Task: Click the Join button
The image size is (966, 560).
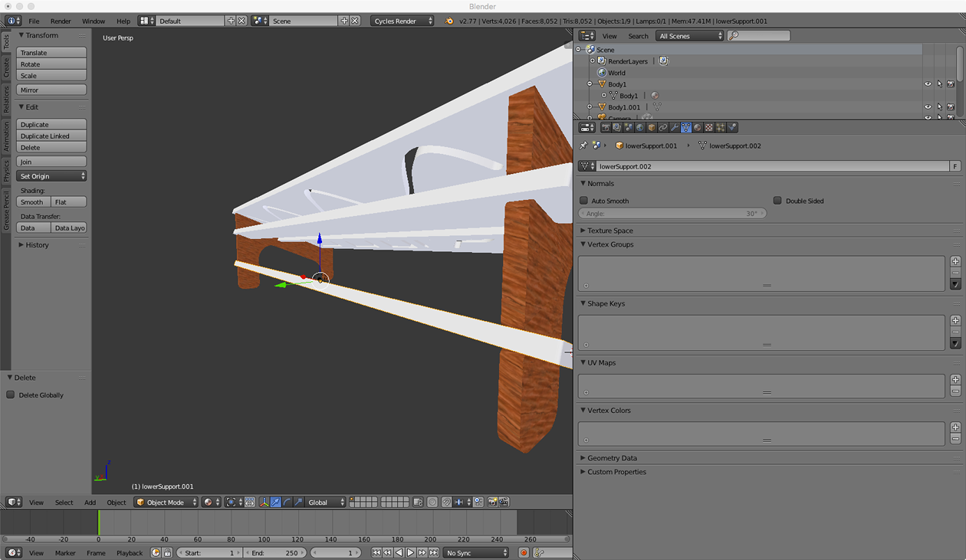Action: click(51, 162)
